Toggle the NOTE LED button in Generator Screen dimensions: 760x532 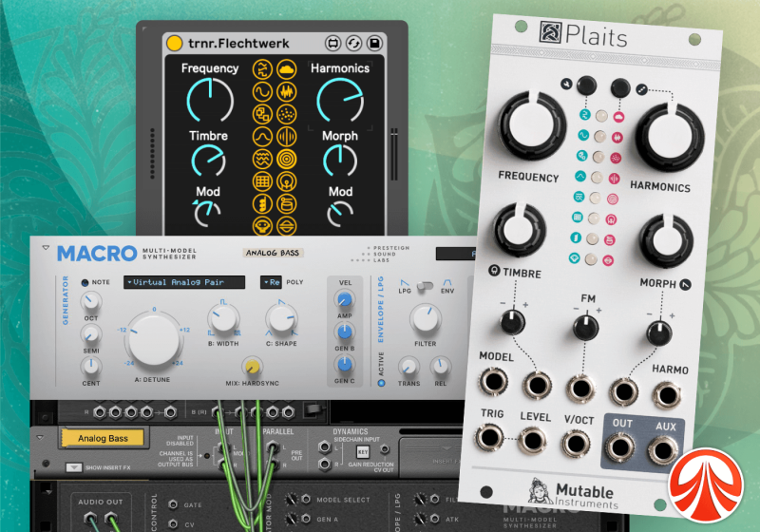tap(84, 282)
